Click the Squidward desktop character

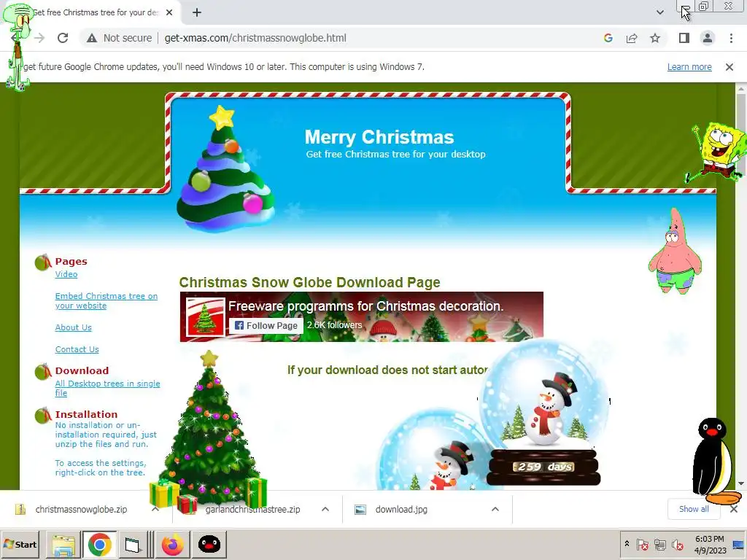point(18,46)
